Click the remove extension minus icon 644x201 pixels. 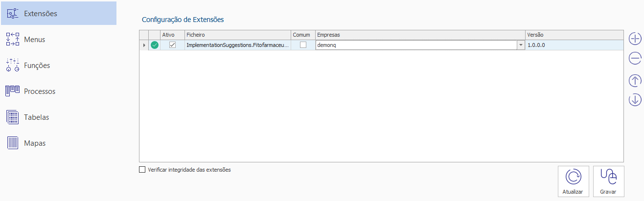pyautogui.click(x=635, y=59)
